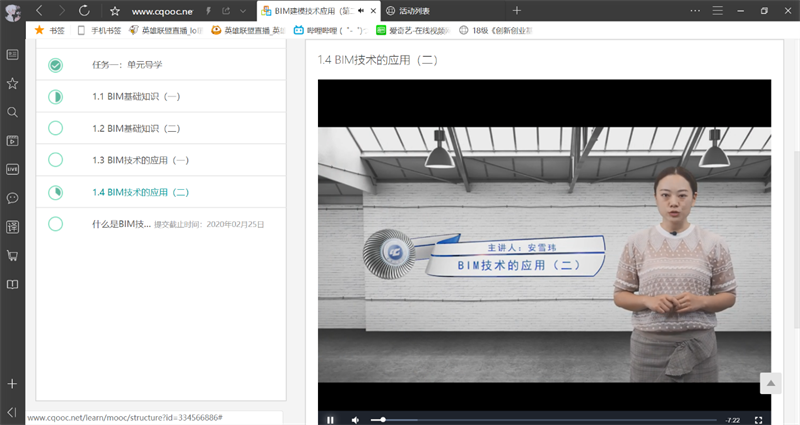Click the browser refresh button
Screen dimensions: 800x425
(85, 11)
